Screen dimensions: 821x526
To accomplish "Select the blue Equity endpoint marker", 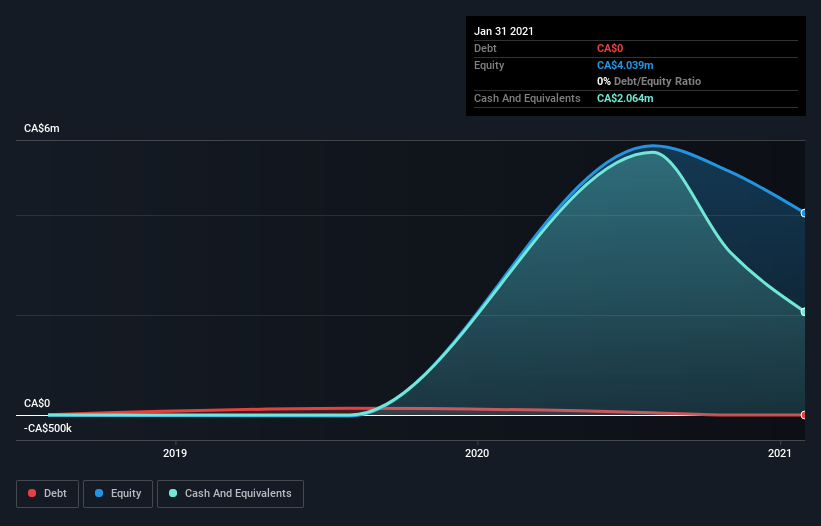I will coord(804,213).
